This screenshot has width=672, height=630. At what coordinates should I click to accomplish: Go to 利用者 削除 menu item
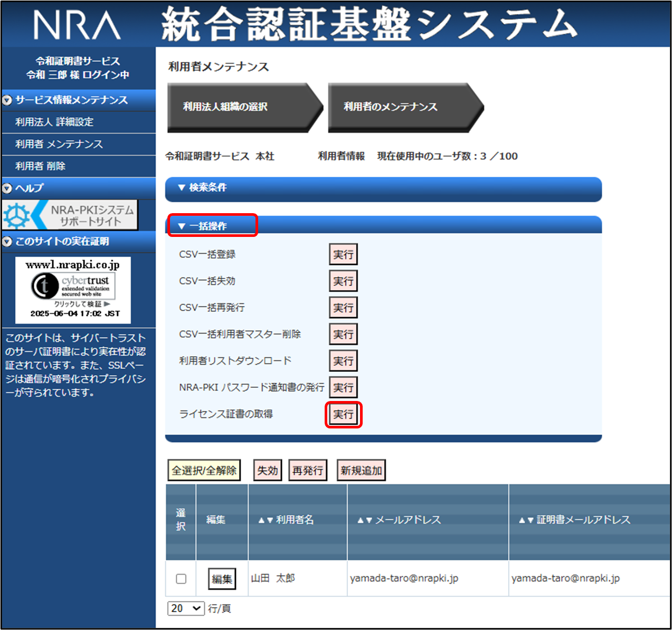click(41, 166)
